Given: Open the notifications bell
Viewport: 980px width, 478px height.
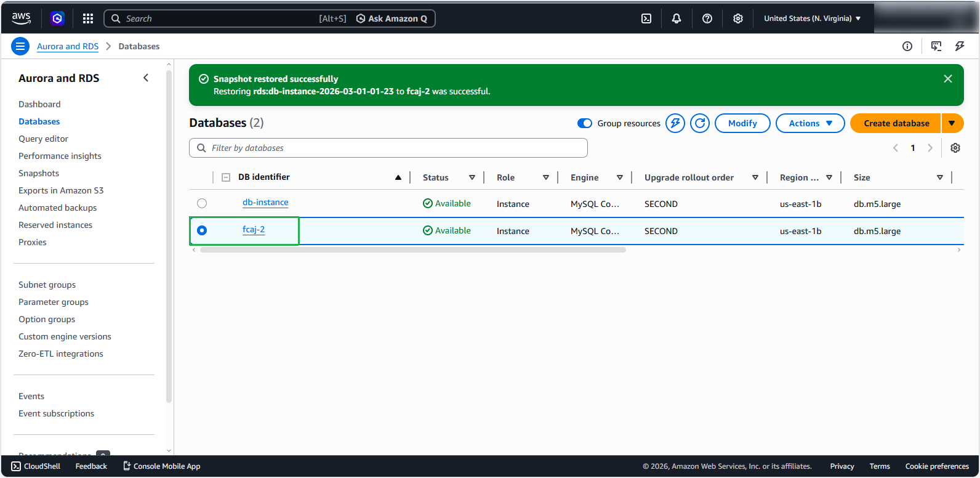Looking at the screenshot, I should coord(677,18).
